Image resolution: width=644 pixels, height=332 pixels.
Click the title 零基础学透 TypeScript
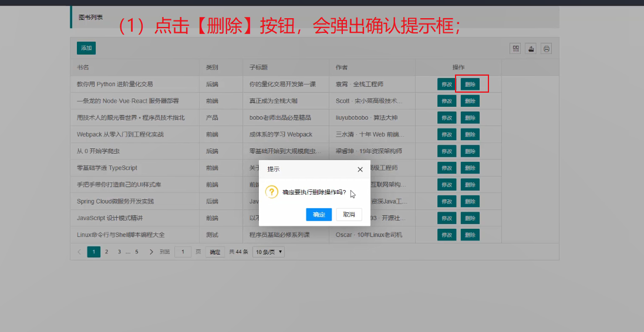pyautogui.click(x=107, y=168)
